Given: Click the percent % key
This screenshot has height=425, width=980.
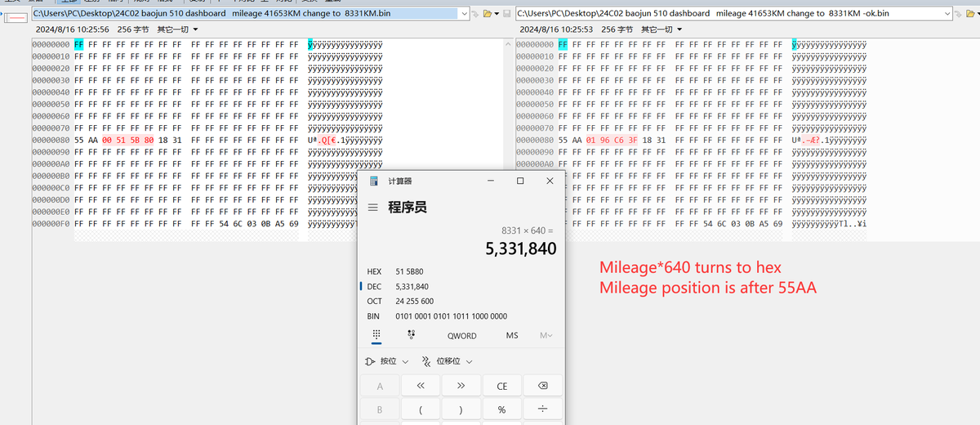Looking at the screenshot, I should [501, 409].
